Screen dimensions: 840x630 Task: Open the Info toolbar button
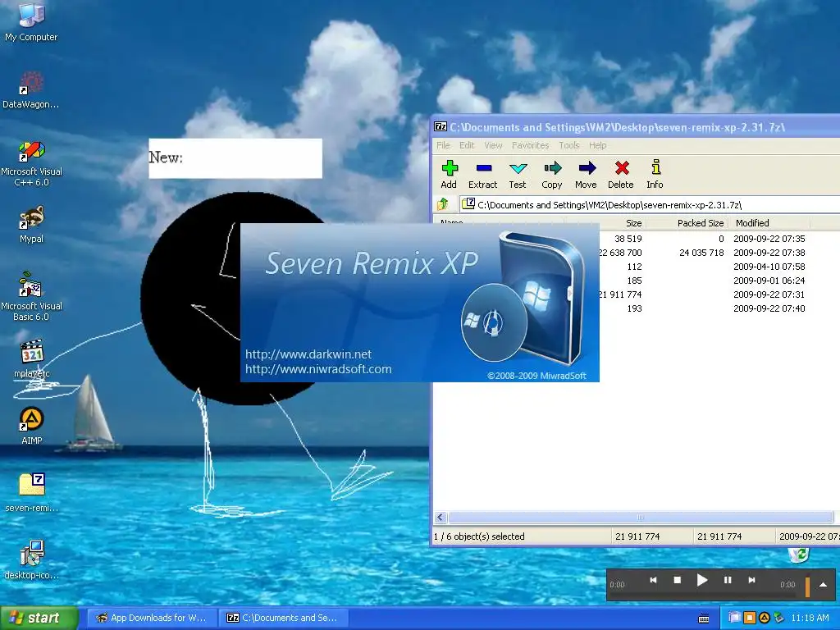pos(655,174)
